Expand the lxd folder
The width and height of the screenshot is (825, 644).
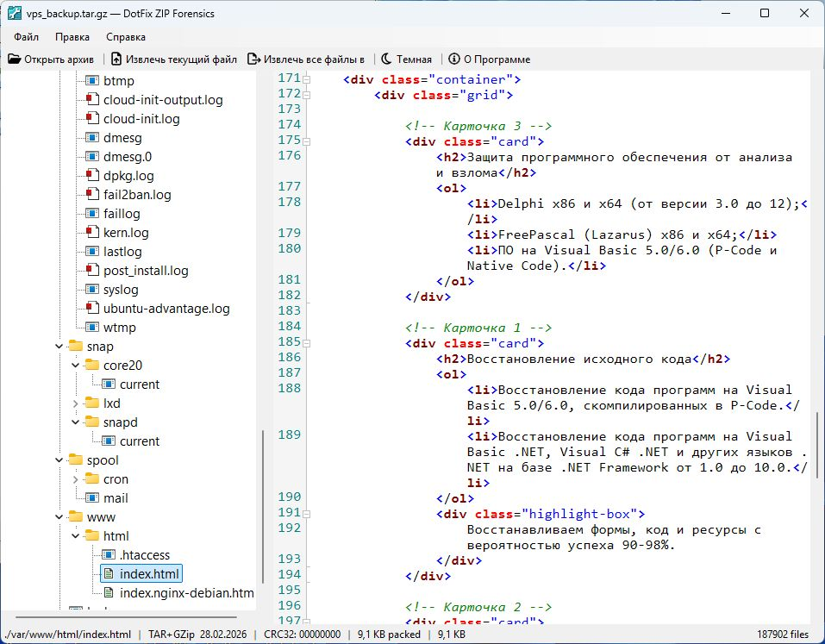pos(75,403)
